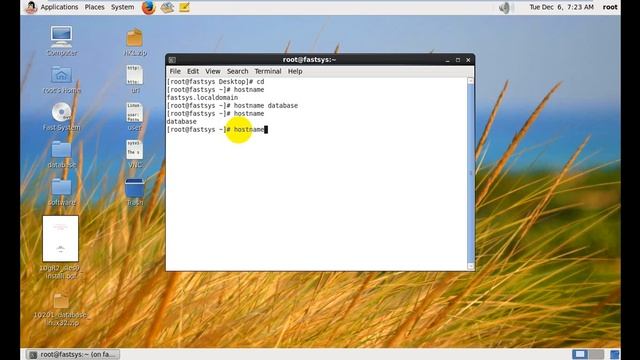This screenshot has width=640, height=360.
Task: Open the terminal File menu
Action: (175, 71)
